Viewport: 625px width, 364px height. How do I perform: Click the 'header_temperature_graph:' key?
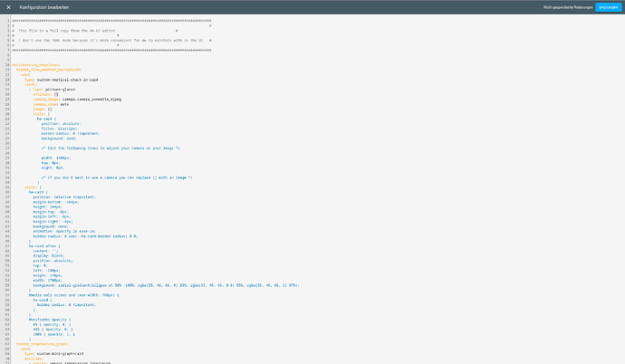tap(43, 344)
